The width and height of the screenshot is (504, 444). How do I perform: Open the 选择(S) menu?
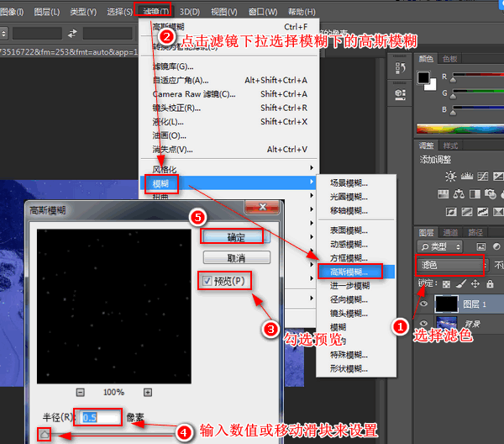point(119,12)
